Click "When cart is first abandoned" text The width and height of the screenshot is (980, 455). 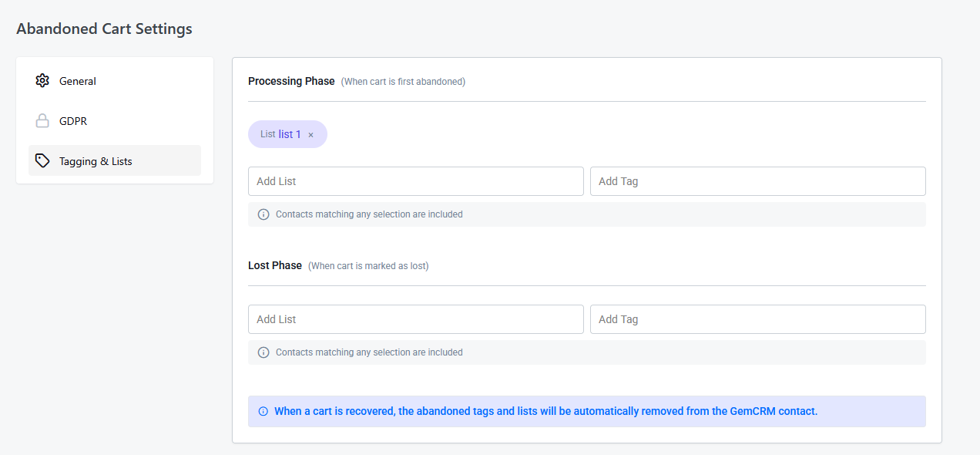click(x=403, y=82)
